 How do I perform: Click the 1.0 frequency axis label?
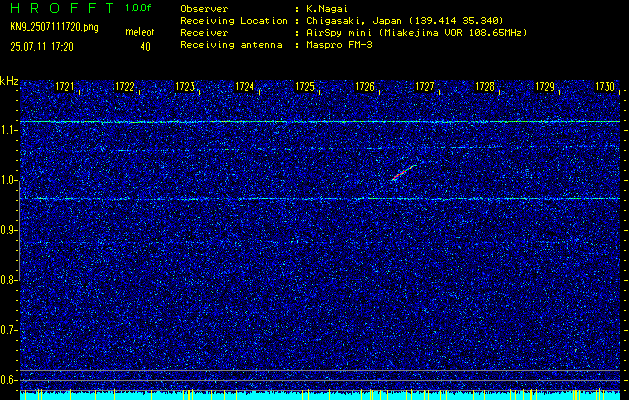[7, 181]
